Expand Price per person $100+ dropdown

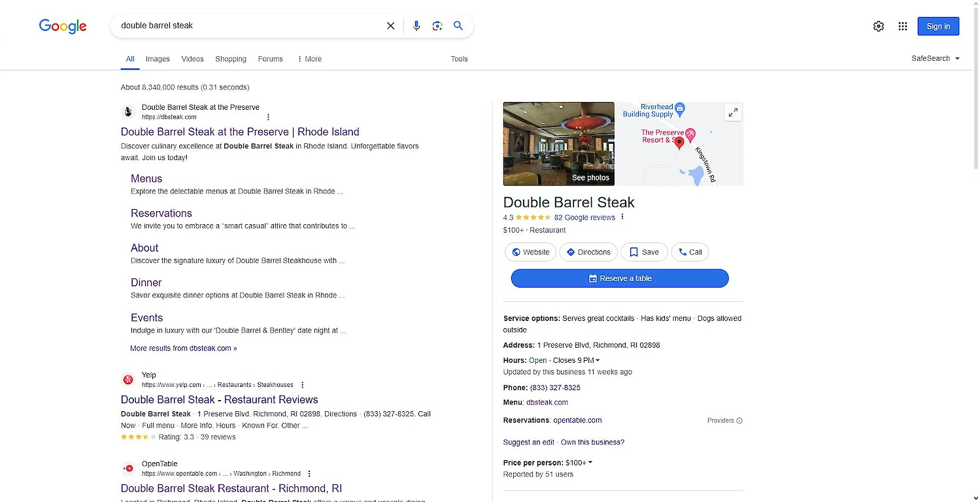coord(590,463)
